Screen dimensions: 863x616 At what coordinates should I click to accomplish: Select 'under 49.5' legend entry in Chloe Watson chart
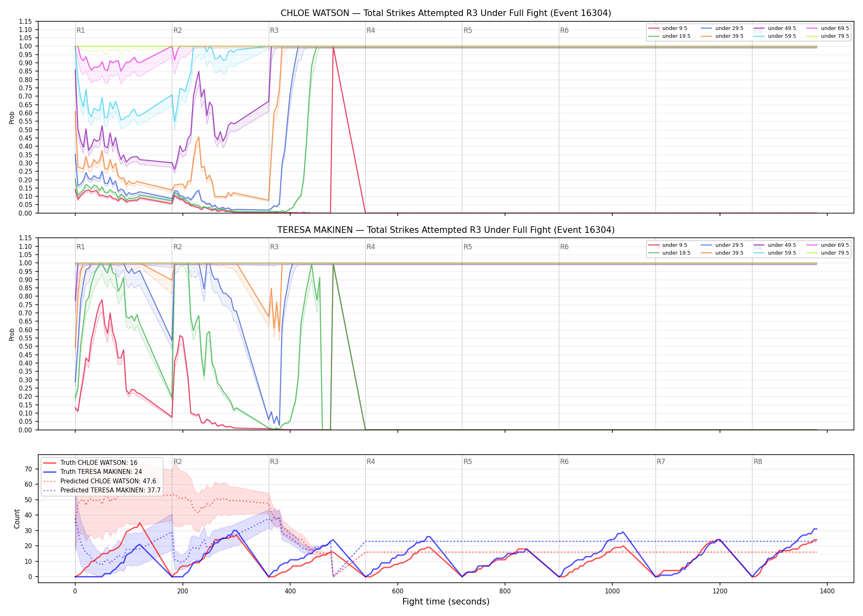click(x=775, y=28)
